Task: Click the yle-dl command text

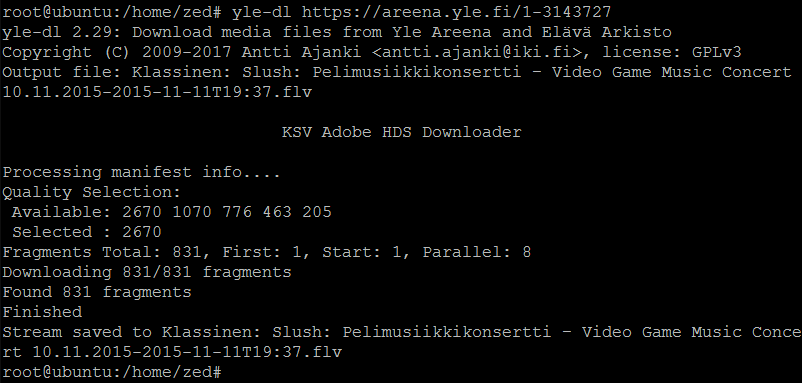Action: tap(261, 12)
